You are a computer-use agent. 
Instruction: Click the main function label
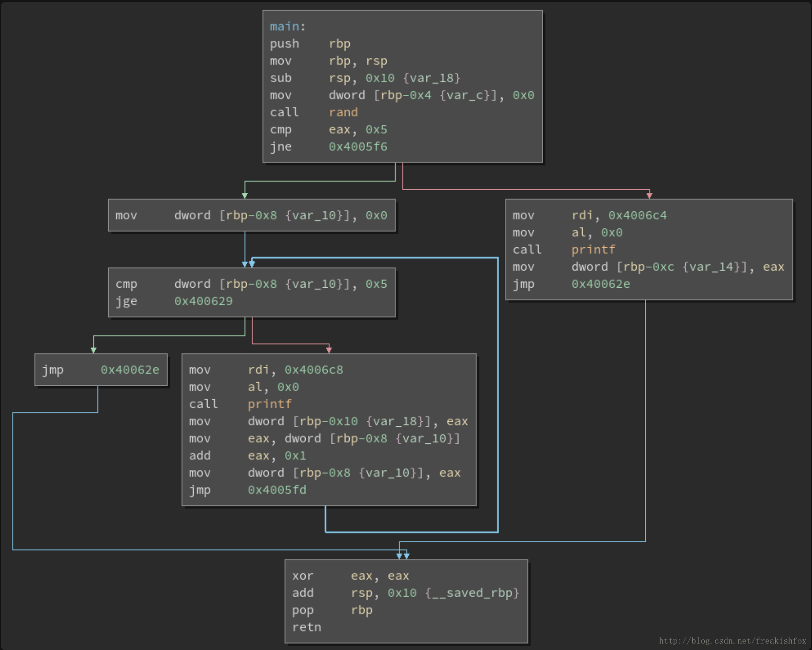pos(285,27)
